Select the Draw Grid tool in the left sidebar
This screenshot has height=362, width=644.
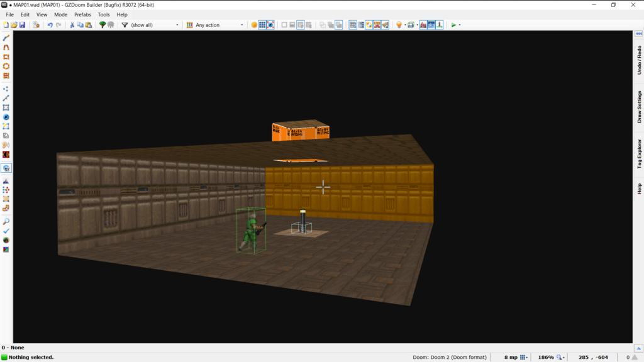point(6,75)
